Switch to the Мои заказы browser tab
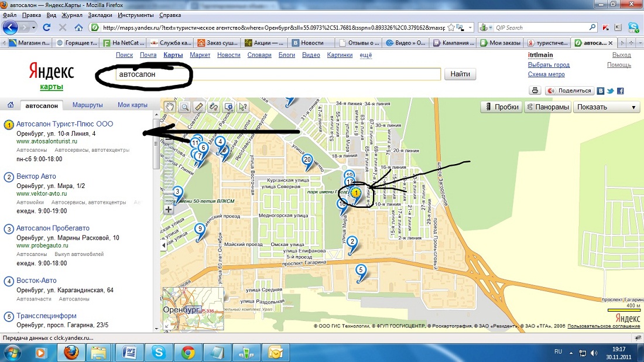 501,43
